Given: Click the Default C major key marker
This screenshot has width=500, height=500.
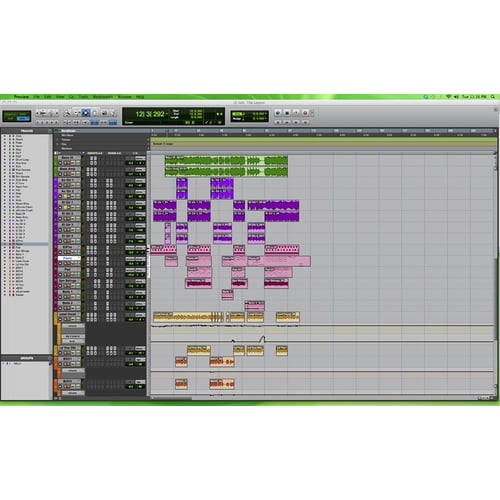Looking at the screenshot, I should pos(163,144).
